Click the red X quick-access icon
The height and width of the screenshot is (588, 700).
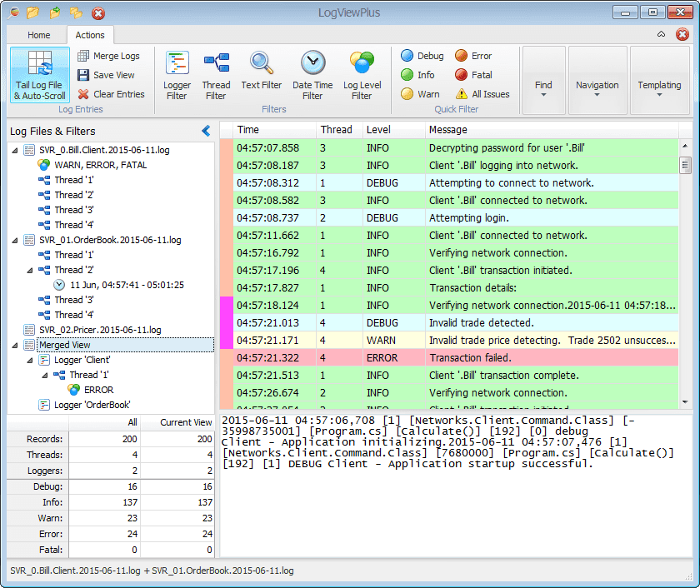pyautogui.click(x=98, y=13)
